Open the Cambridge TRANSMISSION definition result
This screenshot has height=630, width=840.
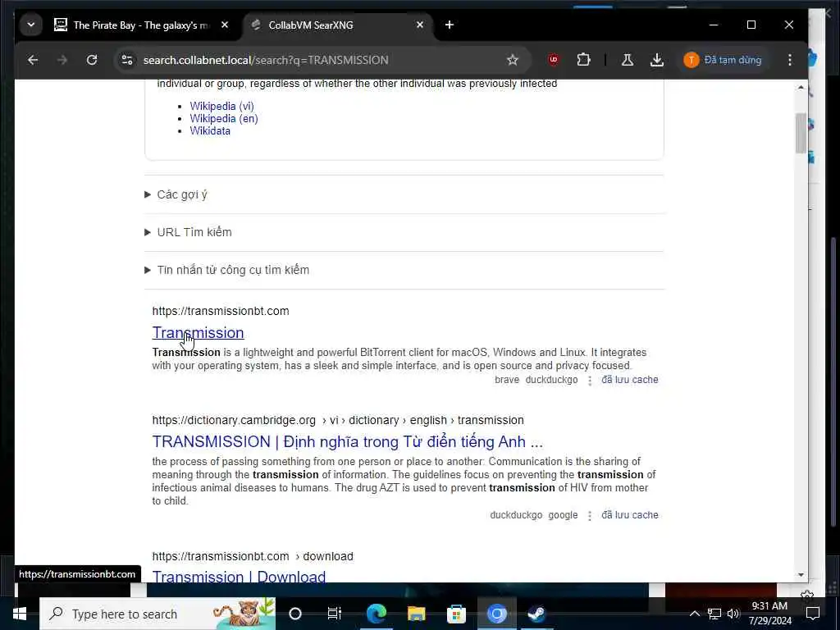347,441
